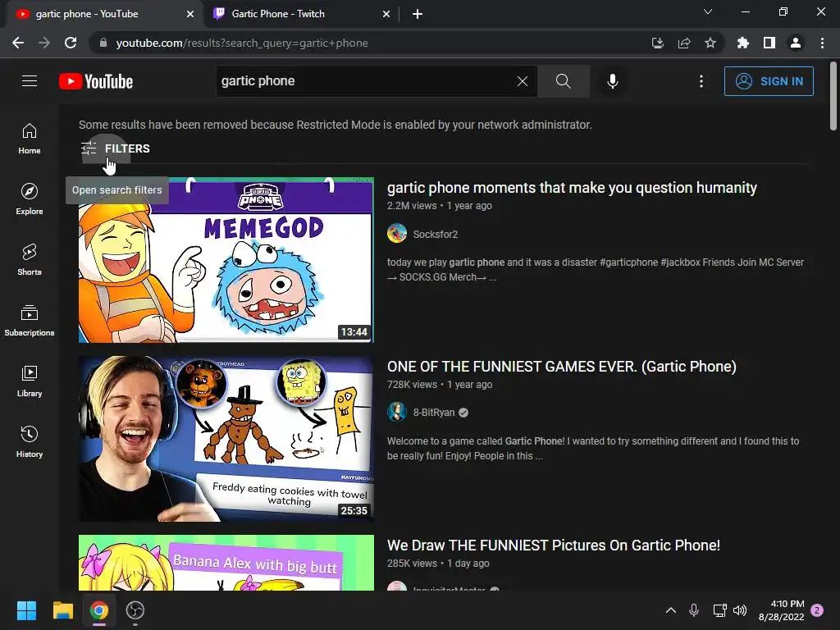Open Shorts in the sidebar

pos(30,259)
